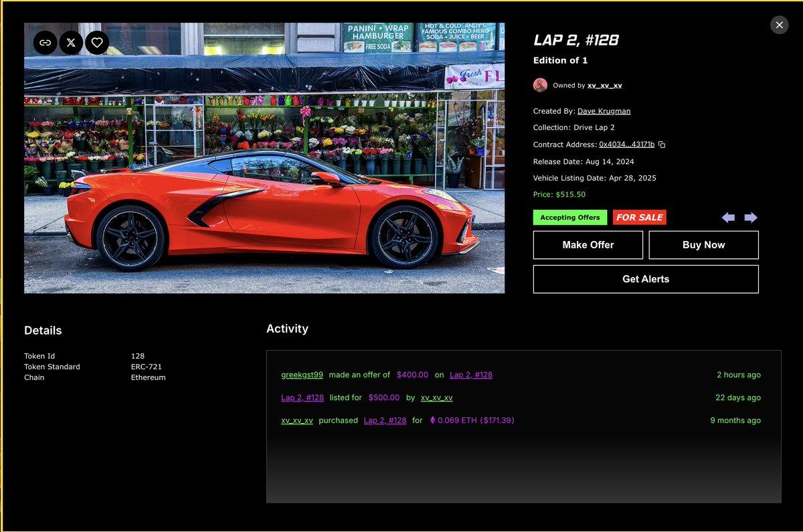Open owner xv_xv_xv profile link
The width and height of the screenshot is (803, 532).
604,86
